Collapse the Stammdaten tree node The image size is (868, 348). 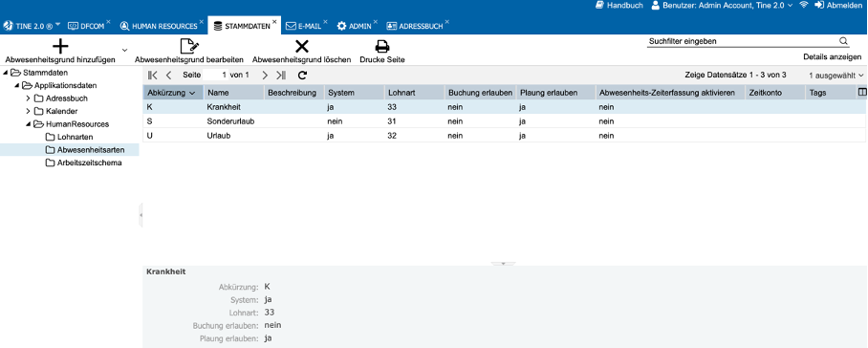(5, 73)
